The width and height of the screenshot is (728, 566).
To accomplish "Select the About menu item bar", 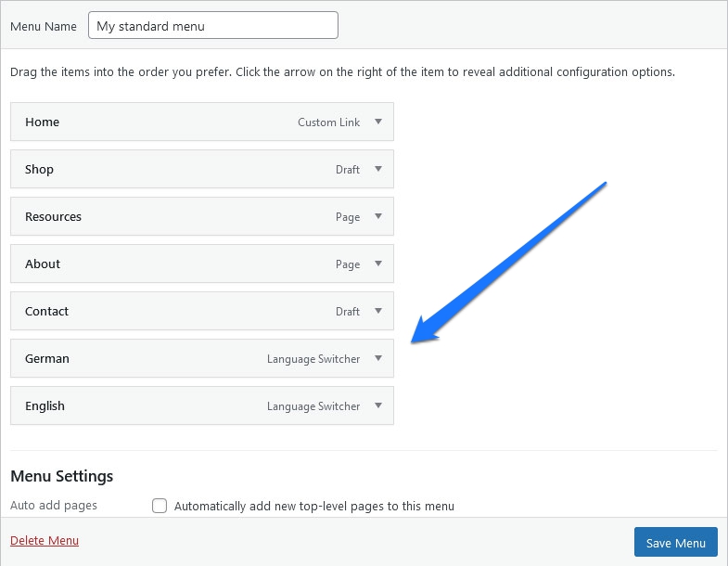I will [x=202, y=264].
